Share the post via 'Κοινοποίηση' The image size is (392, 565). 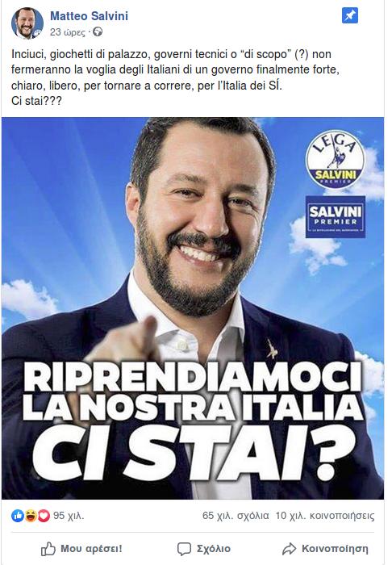click(325, 549)
